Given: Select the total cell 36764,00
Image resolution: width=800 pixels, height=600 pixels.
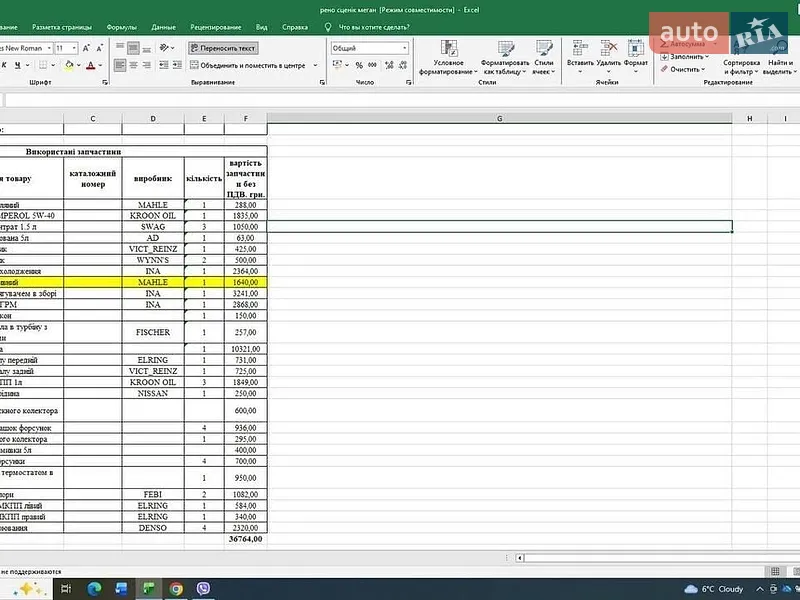Looking at the screenshot, I should coord(245,539).
